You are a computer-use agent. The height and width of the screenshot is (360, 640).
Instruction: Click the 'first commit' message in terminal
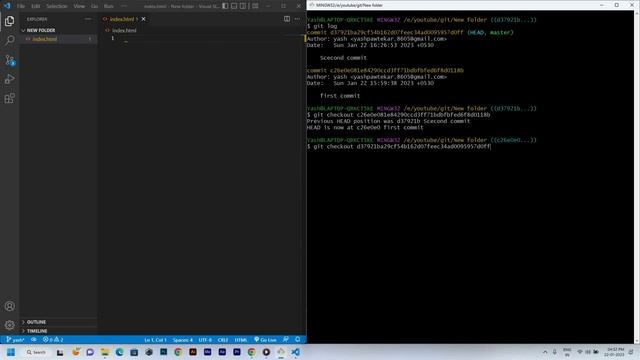click(340, 96)
